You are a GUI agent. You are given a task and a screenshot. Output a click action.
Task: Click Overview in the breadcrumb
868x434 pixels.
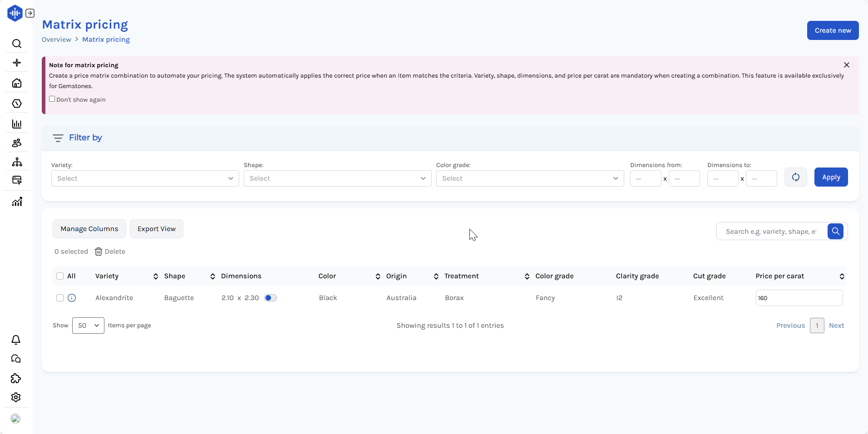point(56,39)
